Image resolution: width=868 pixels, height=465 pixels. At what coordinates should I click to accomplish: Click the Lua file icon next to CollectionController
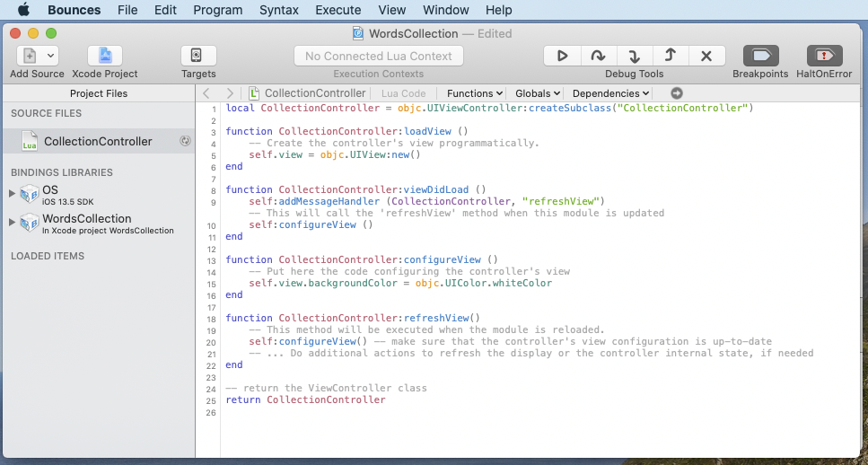pos(30,141)
